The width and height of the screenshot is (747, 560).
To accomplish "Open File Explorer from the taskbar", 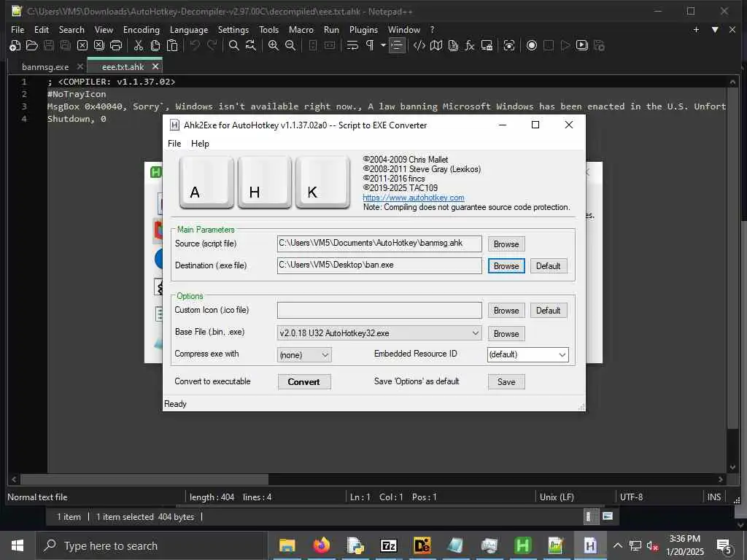I will click(x=287, y=545).
